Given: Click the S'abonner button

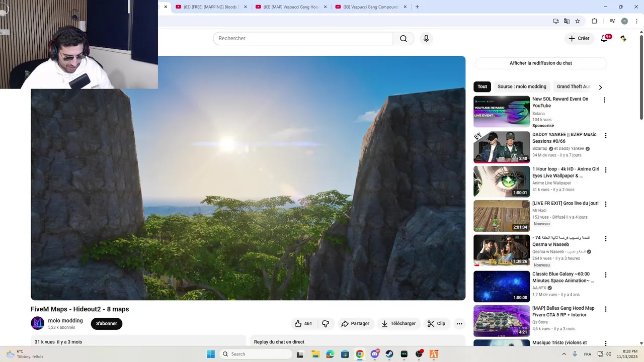Looking at the screenshot, I should click(107, 324).
